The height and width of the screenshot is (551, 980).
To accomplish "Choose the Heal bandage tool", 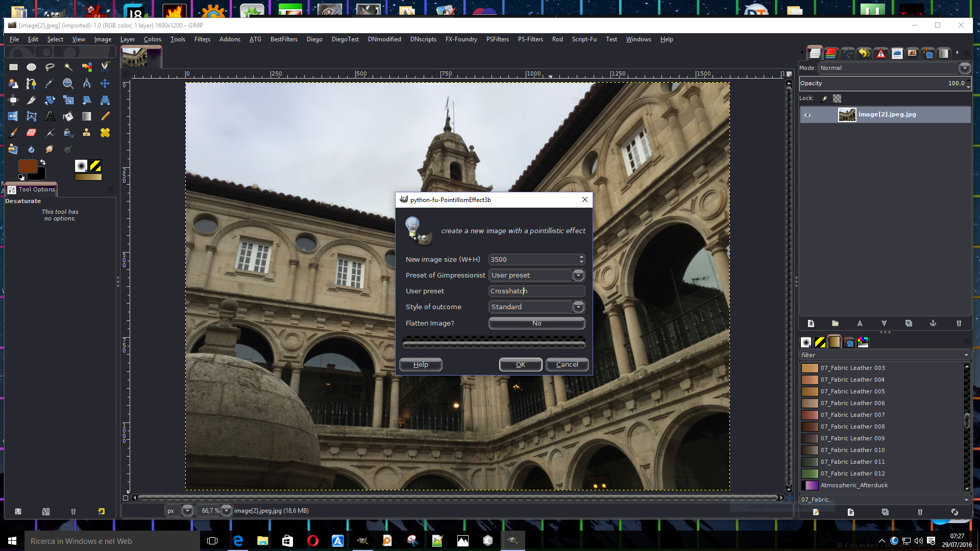I will 105,133.
